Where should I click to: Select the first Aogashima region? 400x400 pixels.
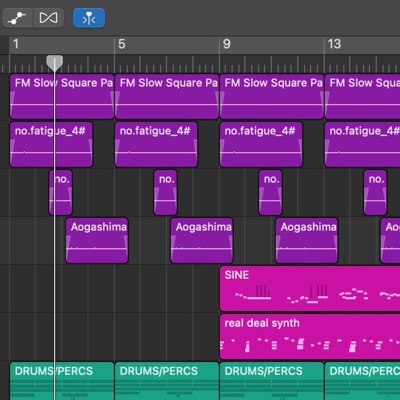point(97,241)
